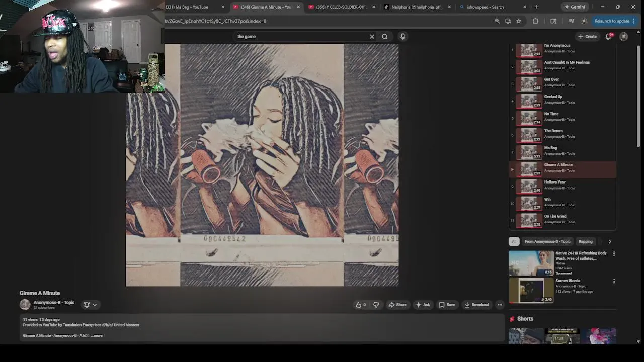The height and width of the screenshot is (362, 644).
Task: Bookmark this page with the star icon
Action: [519, 21]
